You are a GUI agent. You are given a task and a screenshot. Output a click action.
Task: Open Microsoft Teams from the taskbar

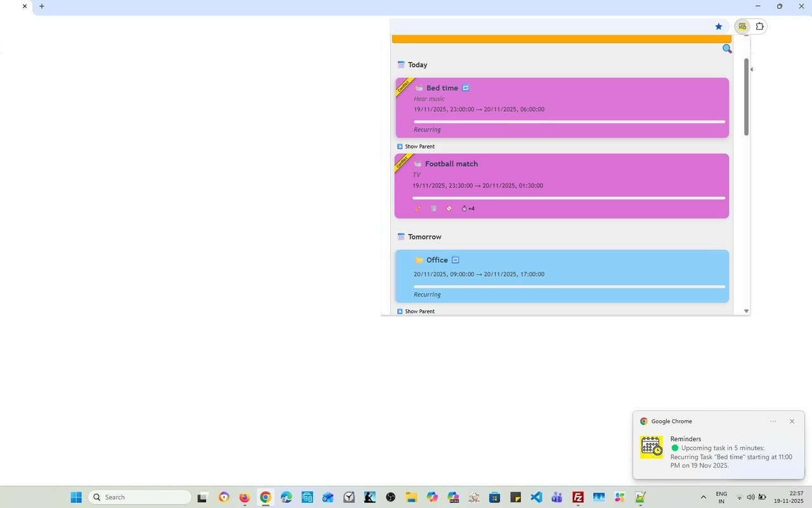point(557,497)
